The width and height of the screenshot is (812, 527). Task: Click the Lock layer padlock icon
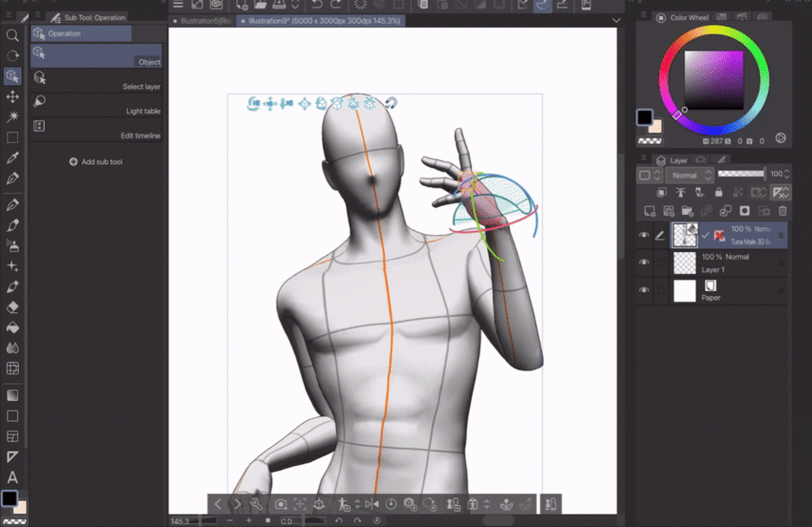click(x=719, y=193)
